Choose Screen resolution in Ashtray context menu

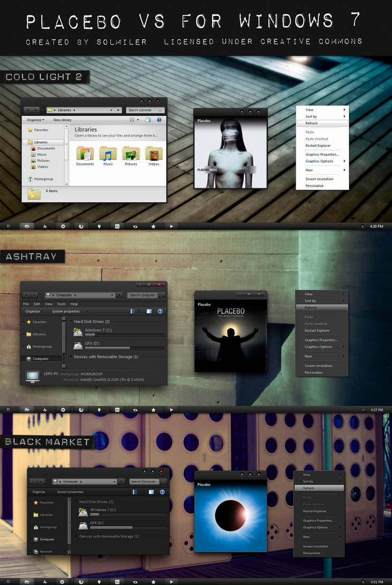[x=322, y=365]
